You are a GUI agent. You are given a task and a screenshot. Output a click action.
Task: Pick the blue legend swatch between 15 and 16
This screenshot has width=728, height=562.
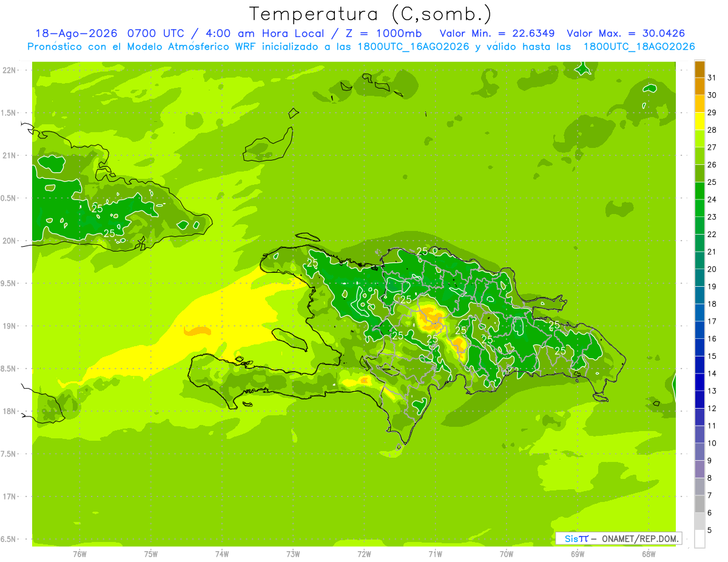(699, 348)
